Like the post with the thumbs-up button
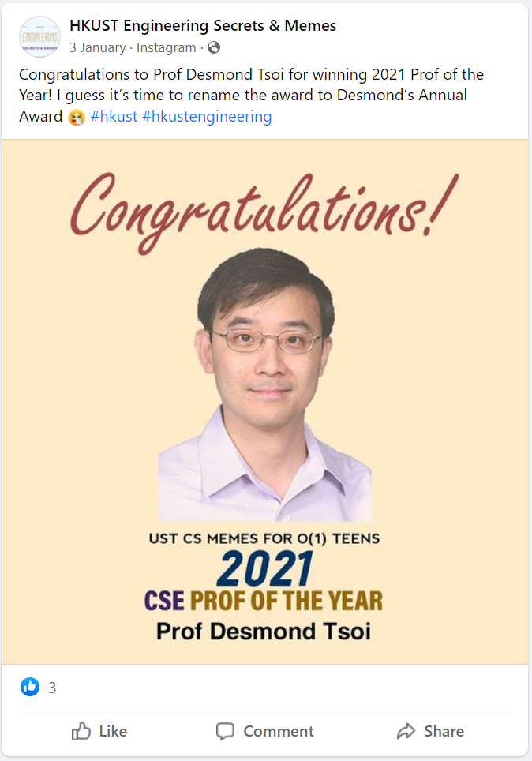The height and width of the screenshot is (761, 532). pos(99,732)
